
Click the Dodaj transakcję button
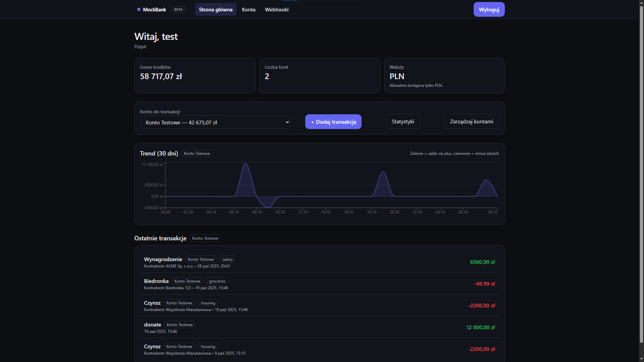point(333,122)
